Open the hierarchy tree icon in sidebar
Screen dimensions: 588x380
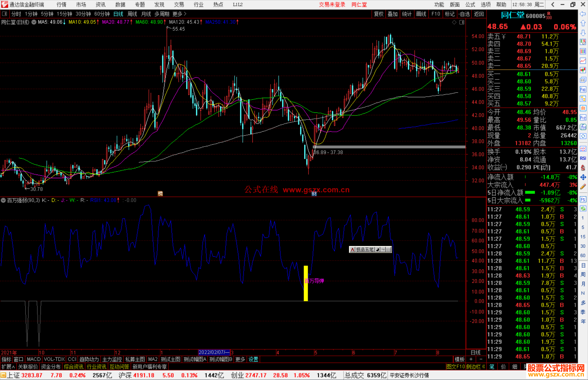(x=583, y=99)
